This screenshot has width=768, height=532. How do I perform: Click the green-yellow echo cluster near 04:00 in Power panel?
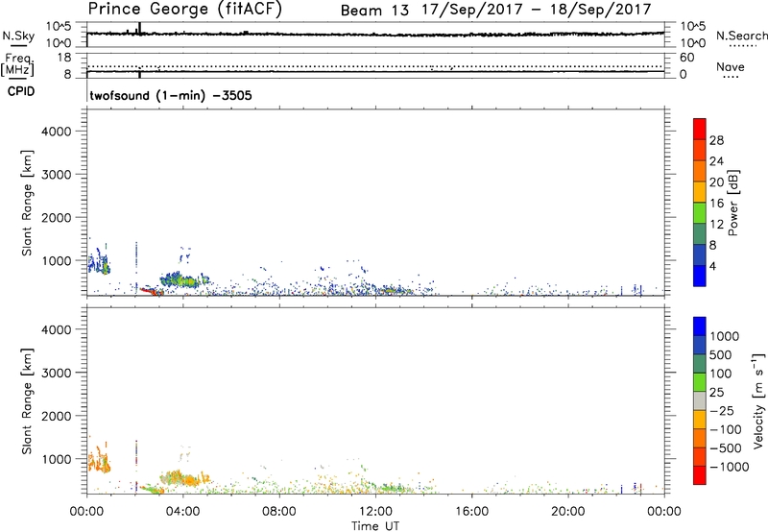click(185, 280)
